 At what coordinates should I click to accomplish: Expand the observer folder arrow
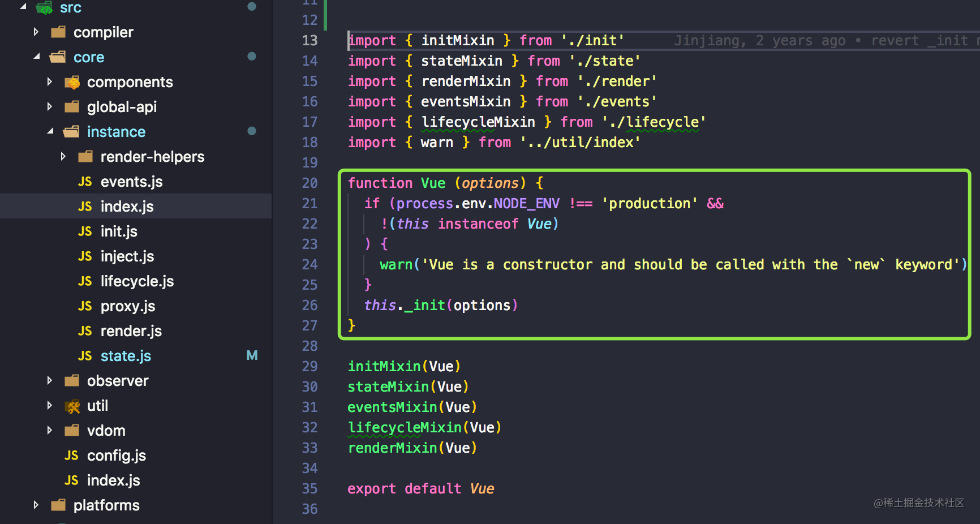(50, 380)
